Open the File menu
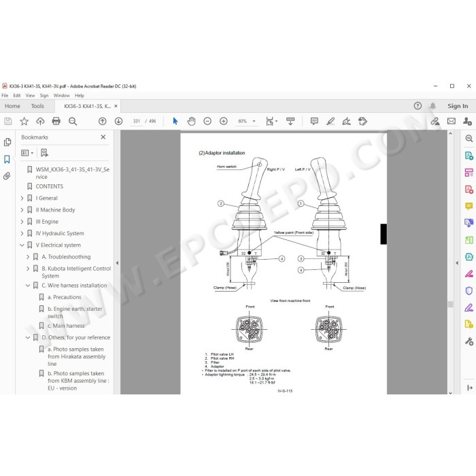Image resolution: width=476 pixels, height=476 pixels. (5, 95)
